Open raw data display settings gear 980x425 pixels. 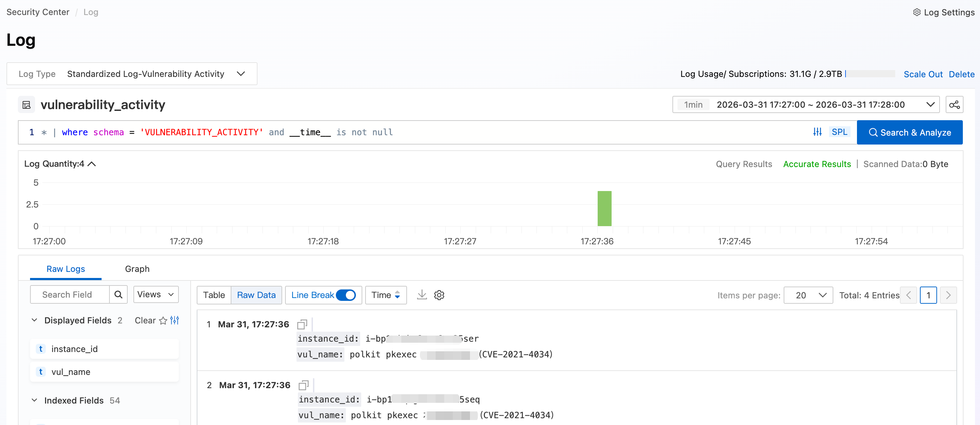(x=439, y=295)
